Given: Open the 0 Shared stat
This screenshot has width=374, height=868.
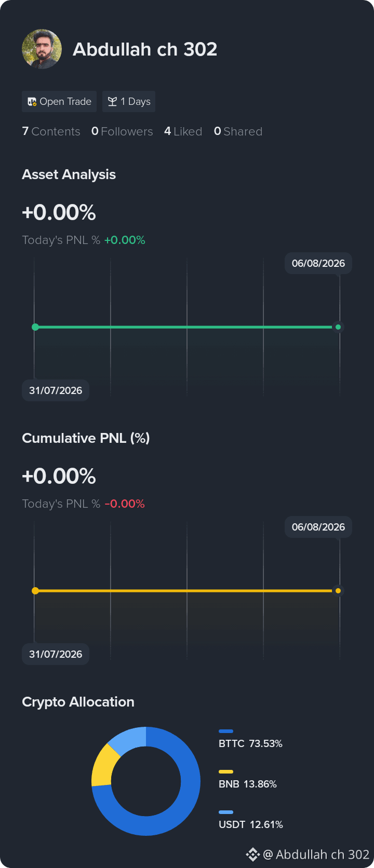Looking at the screenshot, I should pyautogui.click(x=238, y=131).
